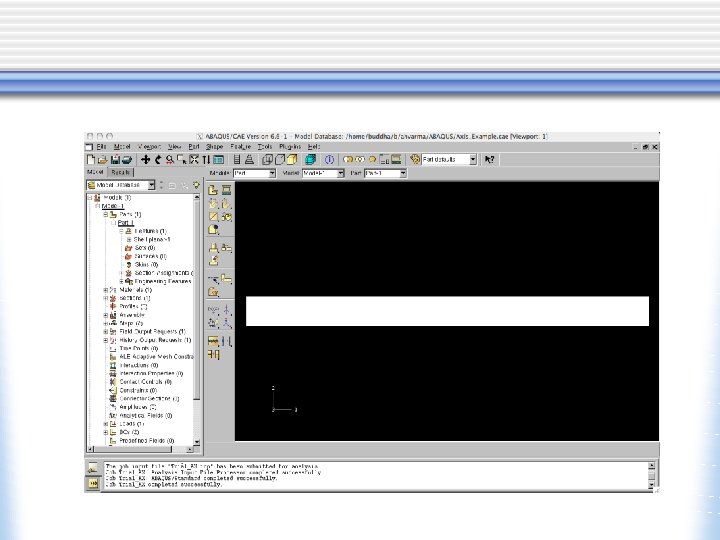The image size is (720, 540).
Task: Open the Viewport menu
Action: coord(150,146)
